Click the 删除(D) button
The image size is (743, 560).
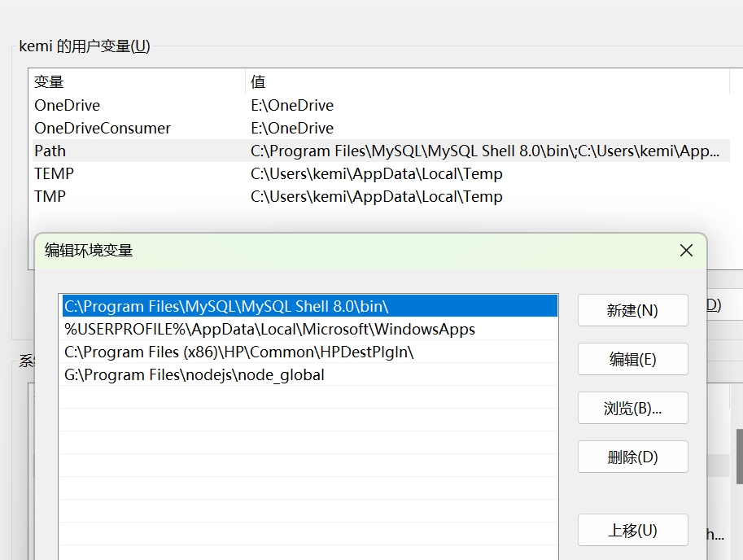[632, 457]
